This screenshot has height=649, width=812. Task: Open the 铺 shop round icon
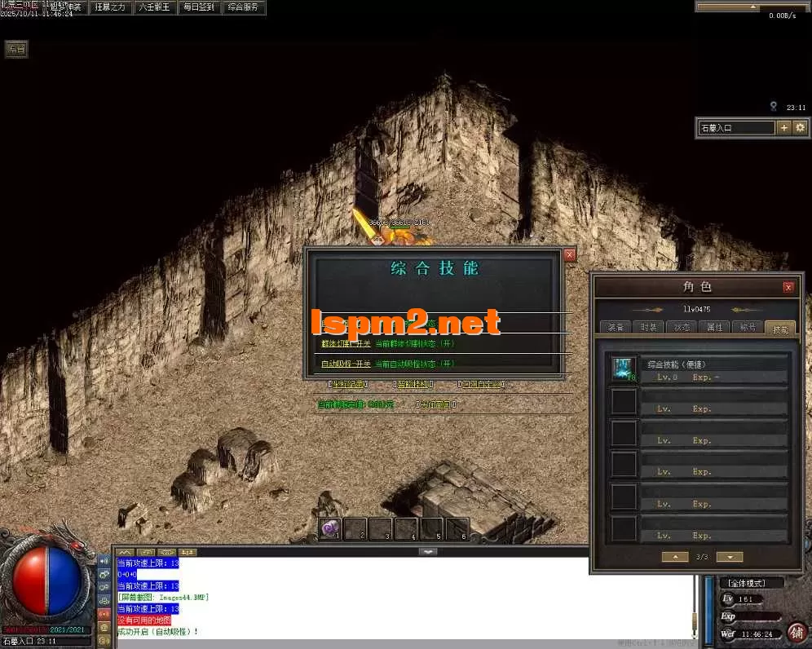coord(797,632)
